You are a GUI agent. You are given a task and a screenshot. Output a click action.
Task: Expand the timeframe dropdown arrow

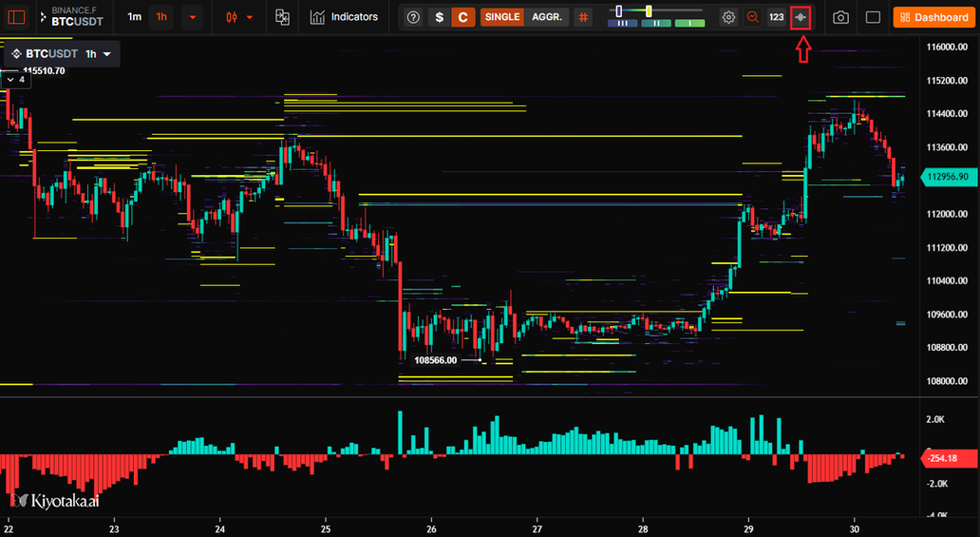pyautogui.click(x=192, y=17)
